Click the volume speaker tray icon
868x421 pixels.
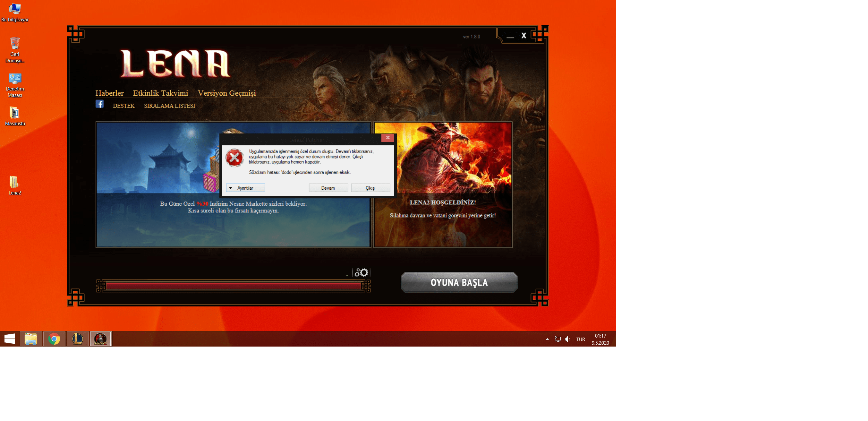coord(567,339)
